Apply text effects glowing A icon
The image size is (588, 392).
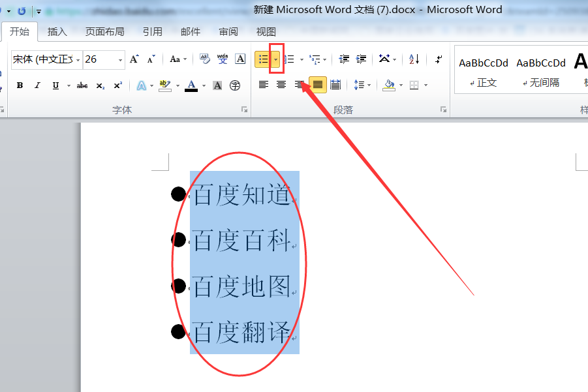coord(142,85)
